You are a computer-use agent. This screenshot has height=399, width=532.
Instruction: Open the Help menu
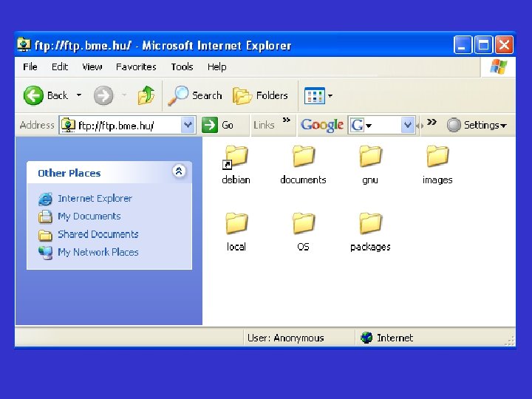pyautogui.click(x=216, y=66)
